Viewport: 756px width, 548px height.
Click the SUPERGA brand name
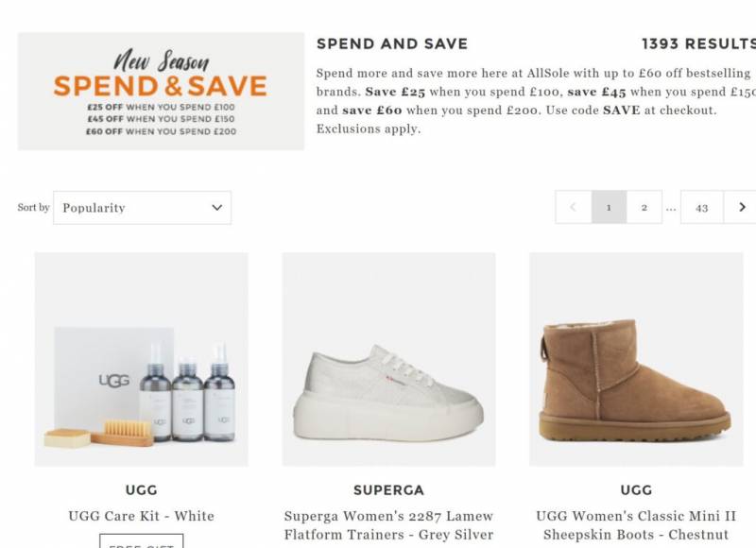pyautogui.click(x=388, y=490)
